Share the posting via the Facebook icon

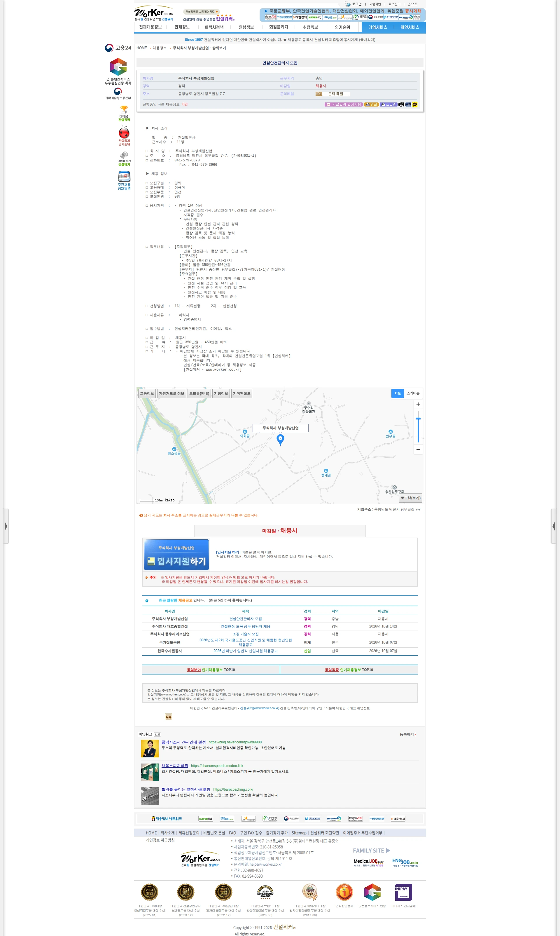pyautogui.click(x=408, y=104)
